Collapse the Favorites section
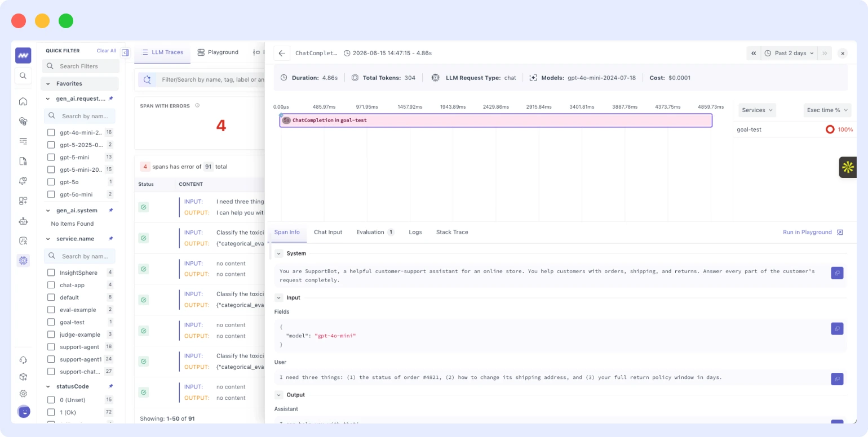 (48, 83)
